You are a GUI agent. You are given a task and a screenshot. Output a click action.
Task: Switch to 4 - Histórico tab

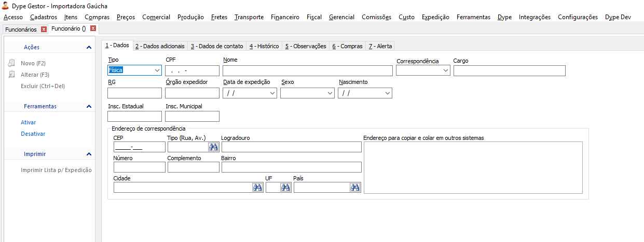coord(264,46)
